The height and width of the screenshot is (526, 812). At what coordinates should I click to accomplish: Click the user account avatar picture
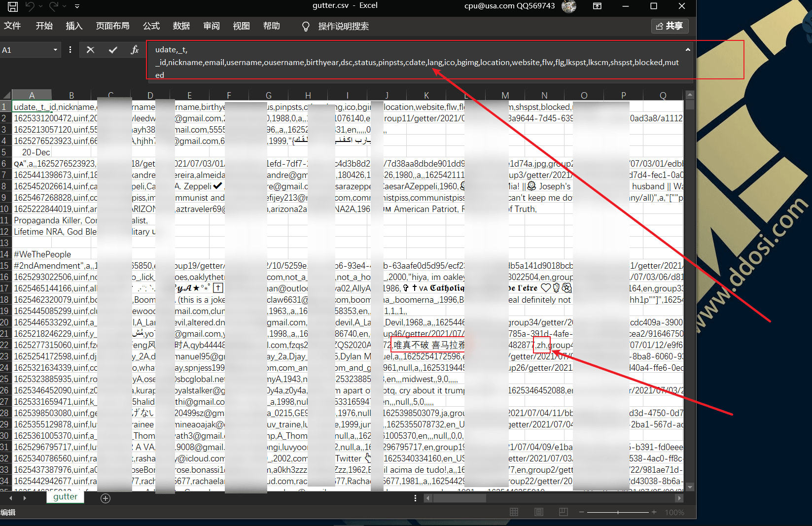(x=568, y=6)
